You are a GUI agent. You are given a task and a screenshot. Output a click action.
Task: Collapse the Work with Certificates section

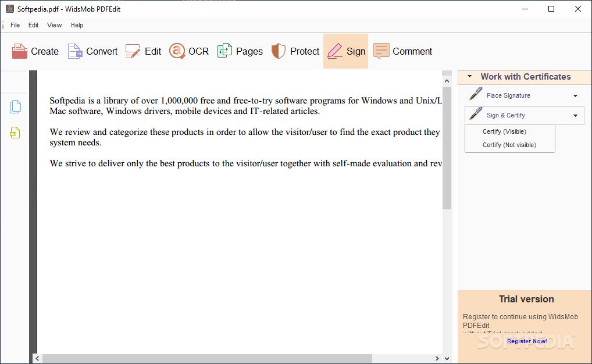tap(470, 76)
